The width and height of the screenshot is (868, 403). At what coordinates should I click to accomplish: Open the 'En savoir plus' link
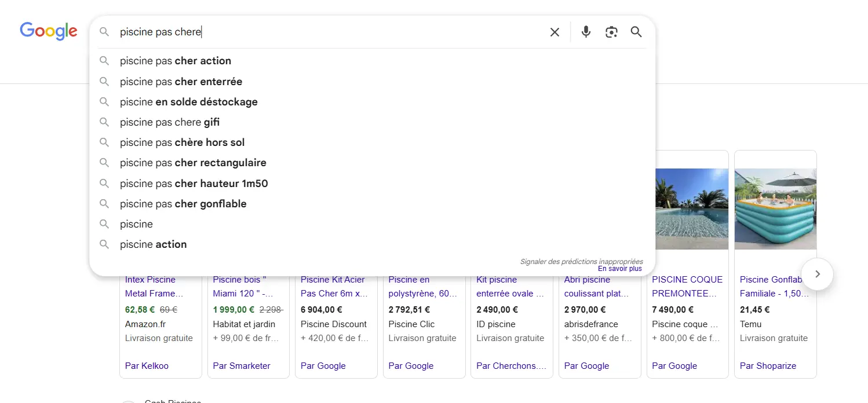tap(619, 269)
